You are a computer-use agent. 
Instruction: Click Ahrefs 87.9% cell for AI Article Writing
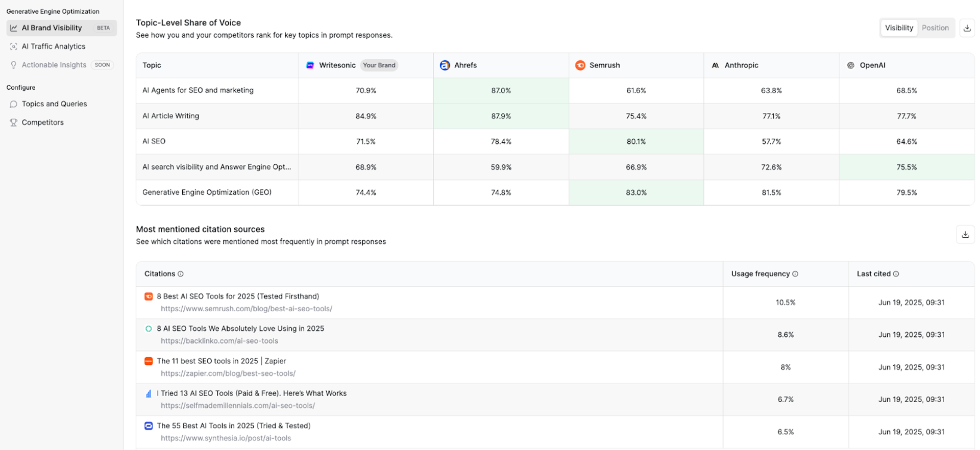[x=501, y=116]
